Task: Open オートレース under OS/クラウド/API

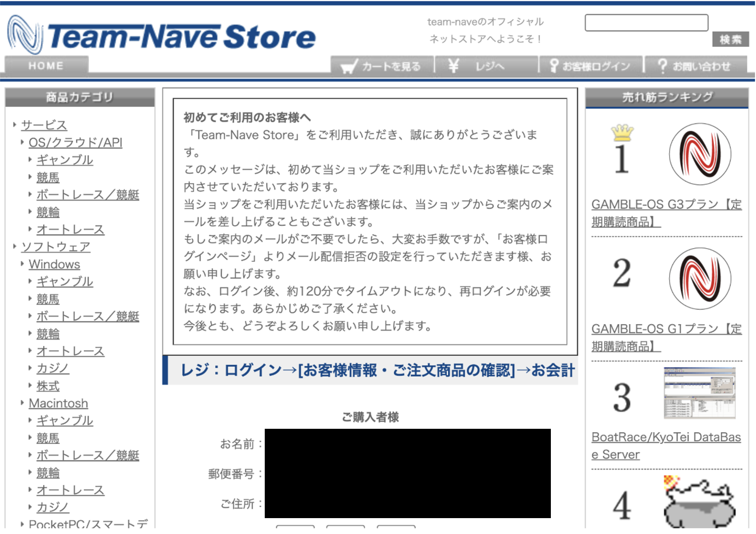Action: click(70, 229)
